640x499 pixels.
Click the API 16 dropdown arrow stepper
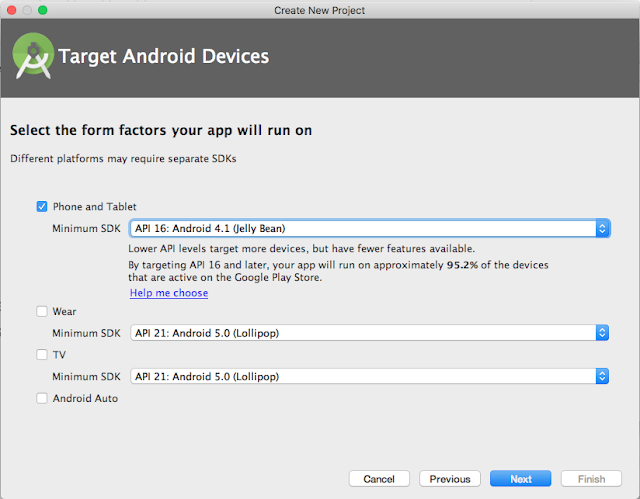pyautogui.click(x=602, y=228)
